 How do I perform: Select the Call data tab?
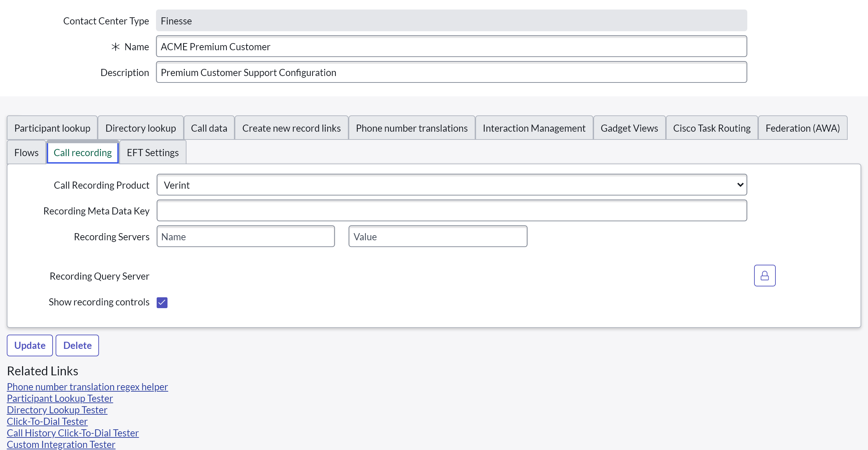[209, 128]
